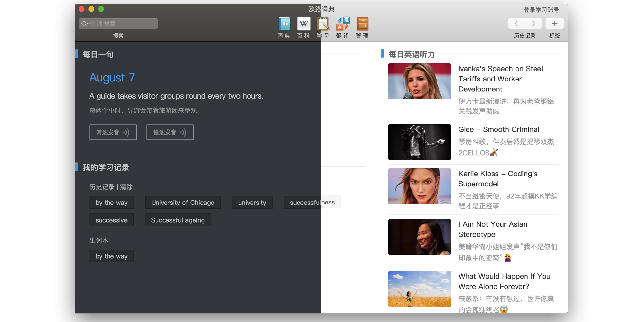This screenshot has height=322, width=644.
Task: Open Ivanka's Speech thumbnail
Action: tap(420, 81)
